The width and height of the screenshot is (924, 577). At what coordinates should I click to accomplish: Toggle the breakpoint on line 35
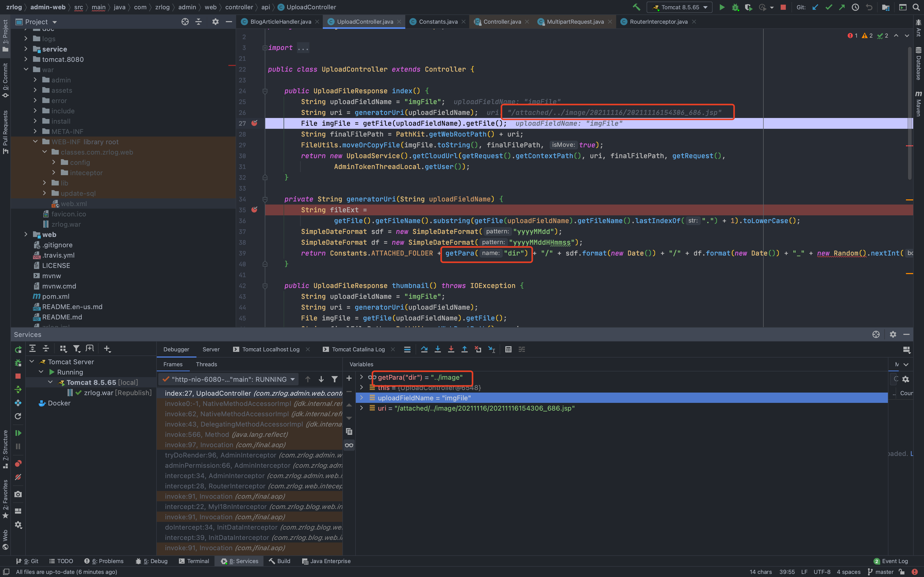pos(255,209)
